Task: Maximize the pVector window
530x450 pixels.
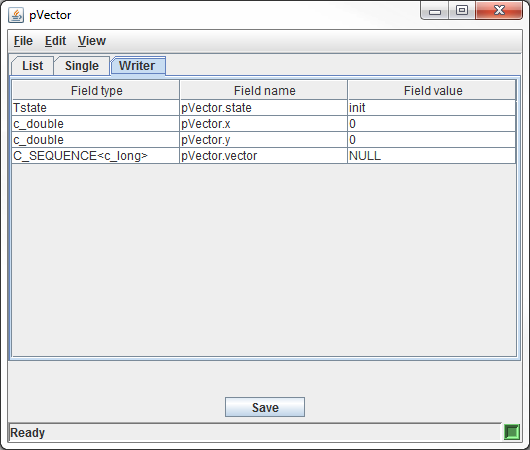Action: click(462, 10)
